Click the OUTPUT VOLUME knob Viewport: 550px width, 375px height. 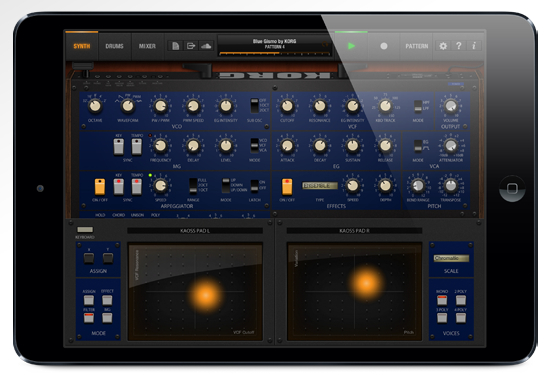[x=451, y=106]
